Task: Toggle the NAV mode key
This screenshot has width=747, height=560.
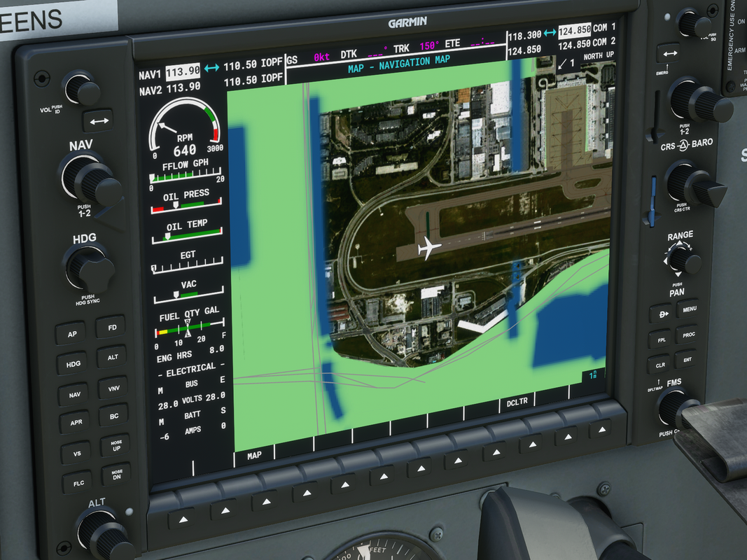Action: 74,394
